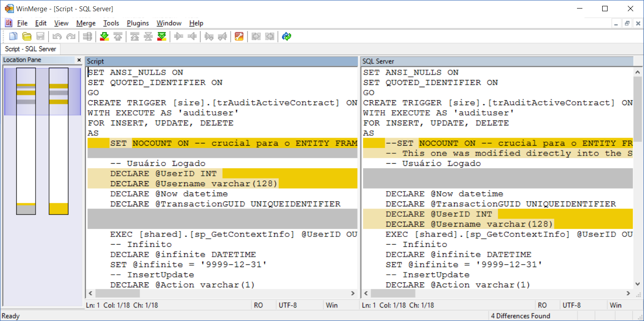Click the WinMerge title bar app icon
644x321 pixels.
(9, 9)
